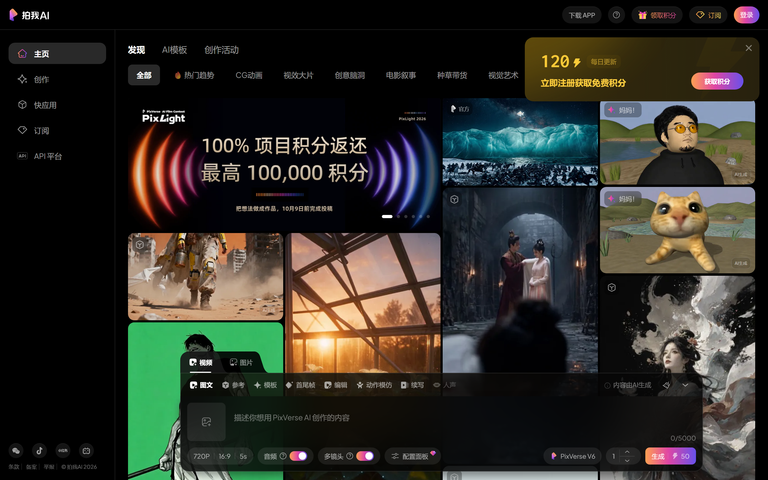Image resolution: width=768 pixels, height=480 pixels.
Task: Select the 种草带货 category filter
Action: click(452, 75)
